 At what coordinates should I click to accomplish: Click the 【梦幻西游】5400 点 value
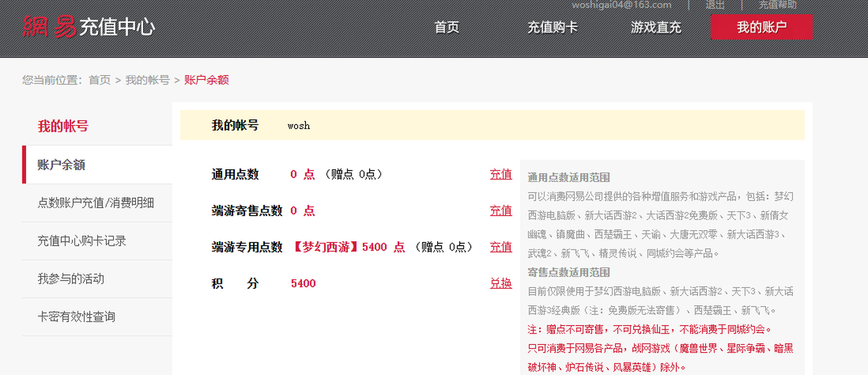348,247
